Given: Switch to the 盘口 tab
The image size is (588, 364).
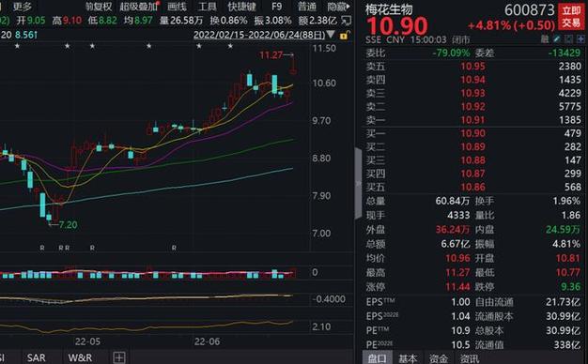Looking at the screenshot, I should point(378,358).
